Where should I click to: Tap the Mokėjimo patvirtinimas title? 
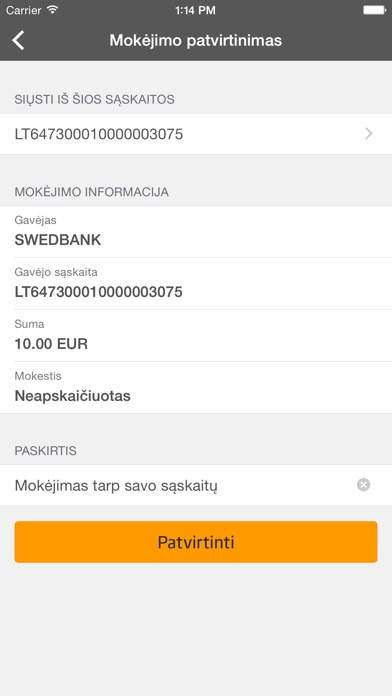pos(196,40)
